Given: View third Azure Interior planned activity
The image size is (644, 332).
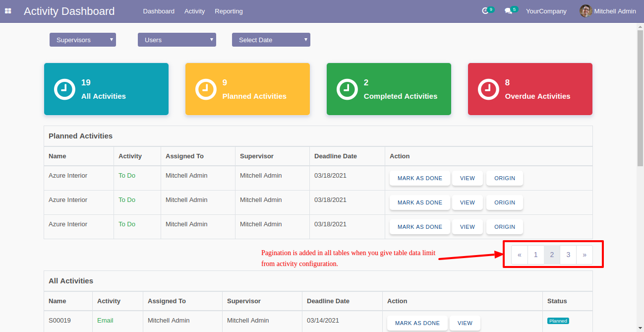Looking at the screenshot, I should point(468,227).
